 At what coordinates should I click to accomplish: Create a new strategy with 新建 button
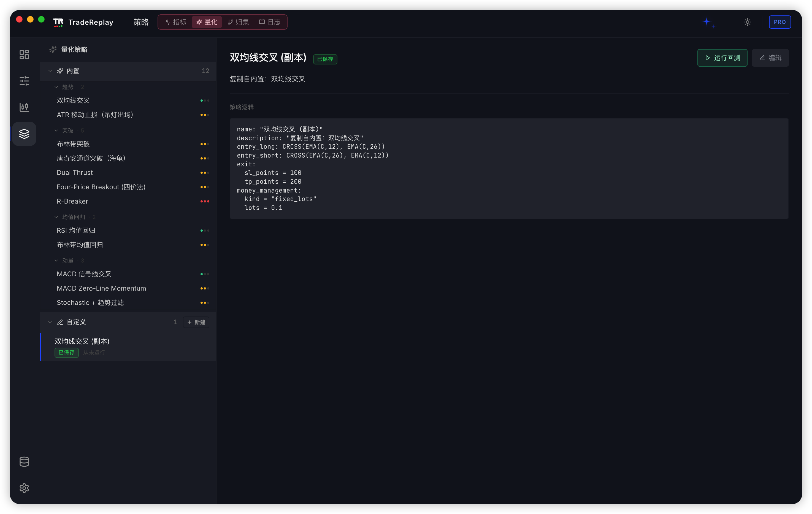pos(196,322)
